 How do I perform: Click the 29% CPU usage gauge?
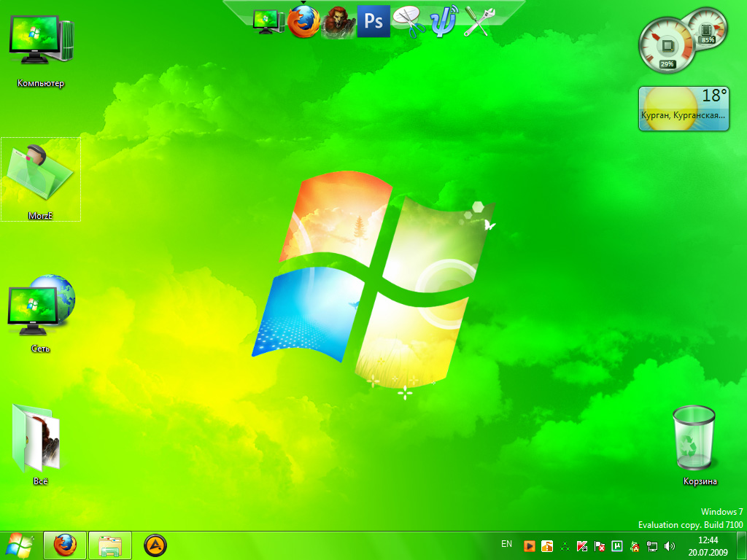(x=666, y=45)
